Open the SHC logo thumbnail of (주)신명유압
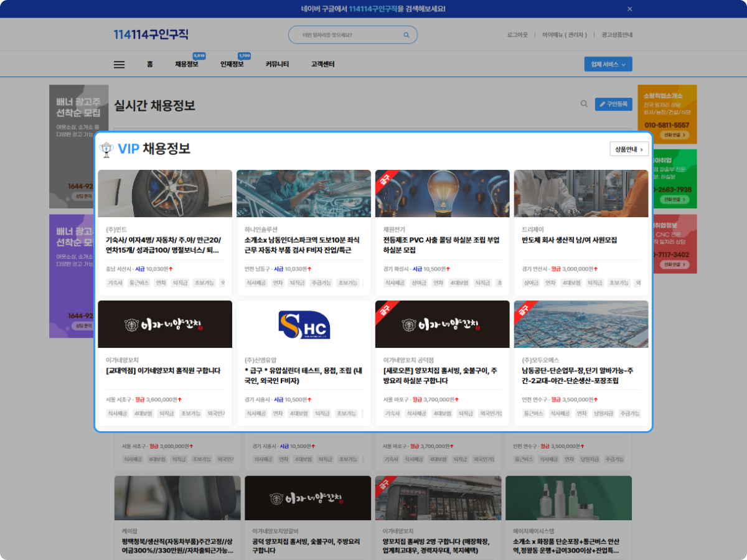747x560 pixels. (304, 324)
